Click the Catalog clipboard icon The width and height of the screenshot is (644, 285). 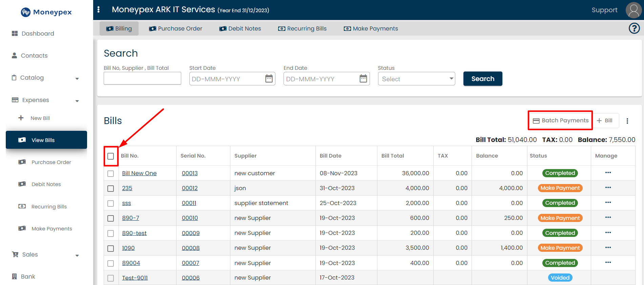coord(14,78)
